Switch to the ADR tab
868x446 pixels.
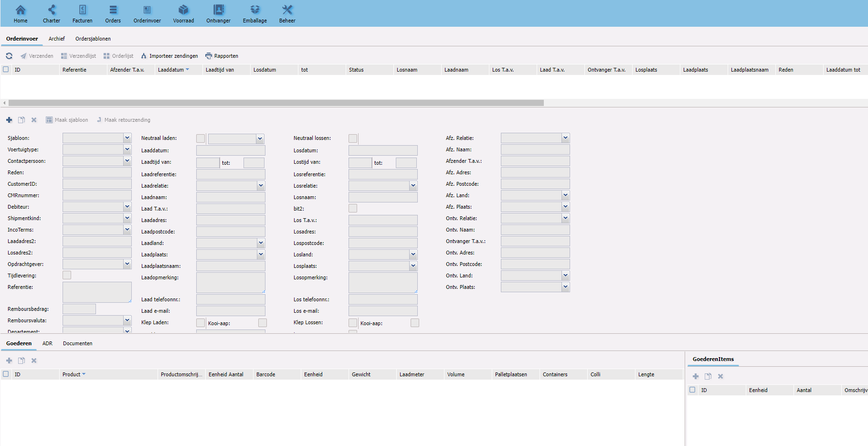pos(47,343)
